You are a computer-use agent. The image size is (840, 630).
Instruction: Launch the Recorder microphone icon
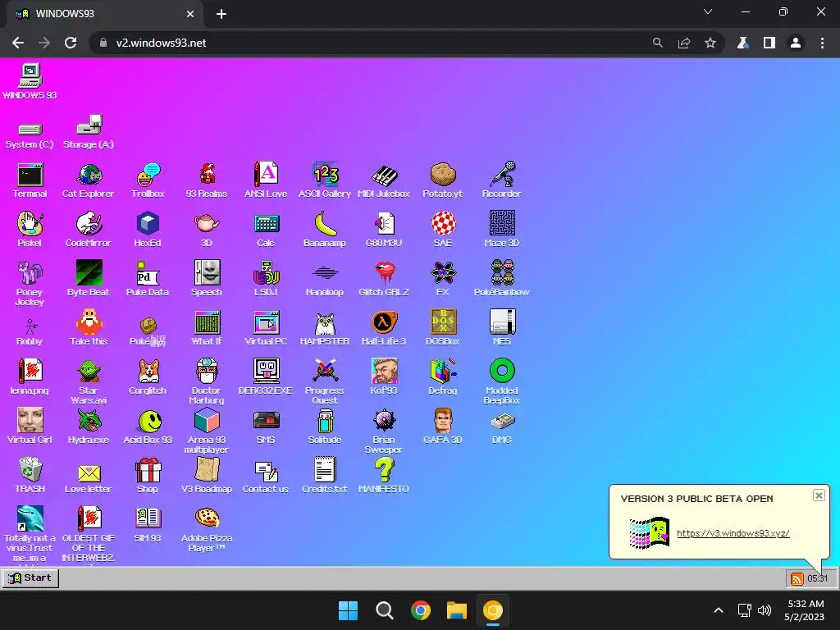pyautogui.click(x=501, y=180)
